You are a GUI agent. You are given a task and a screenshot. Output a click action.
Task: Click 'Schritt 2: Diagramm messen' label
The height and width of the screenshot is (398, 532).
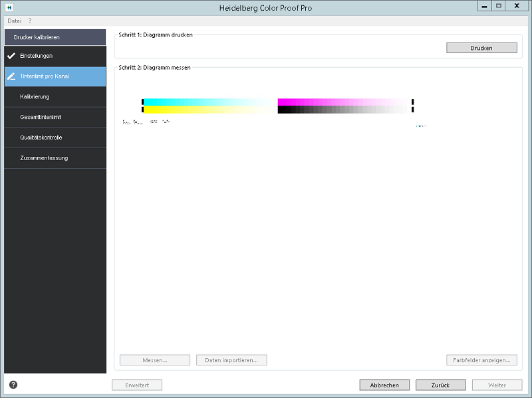154,68
